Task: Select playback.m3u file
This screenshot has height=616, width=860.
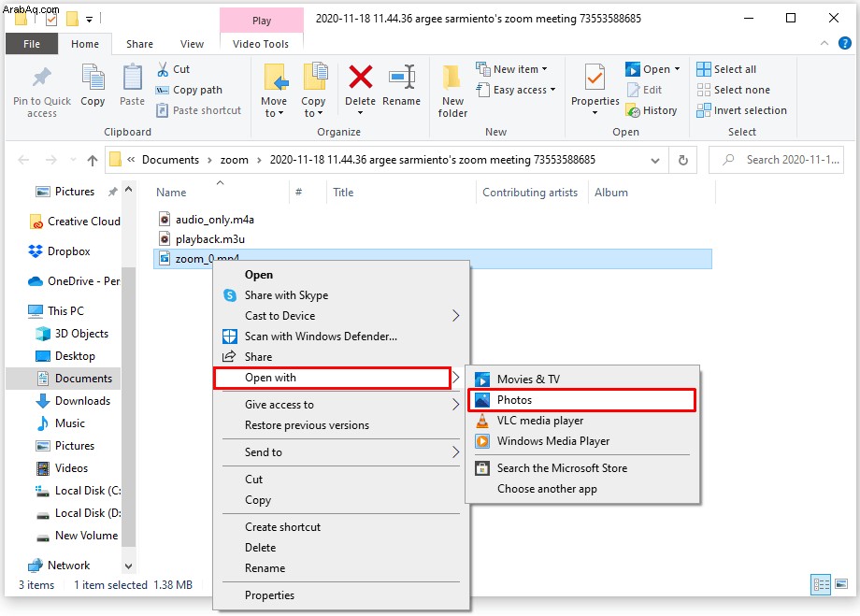Action: click(x=210, y=239)
